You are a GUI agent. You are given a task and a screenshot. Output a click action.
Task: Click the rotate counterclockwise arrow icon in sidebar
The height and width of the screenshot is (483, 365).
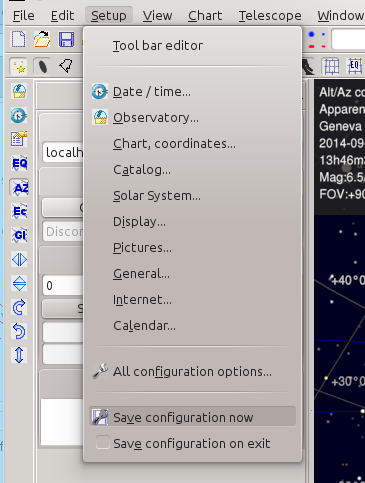(19, 331)
